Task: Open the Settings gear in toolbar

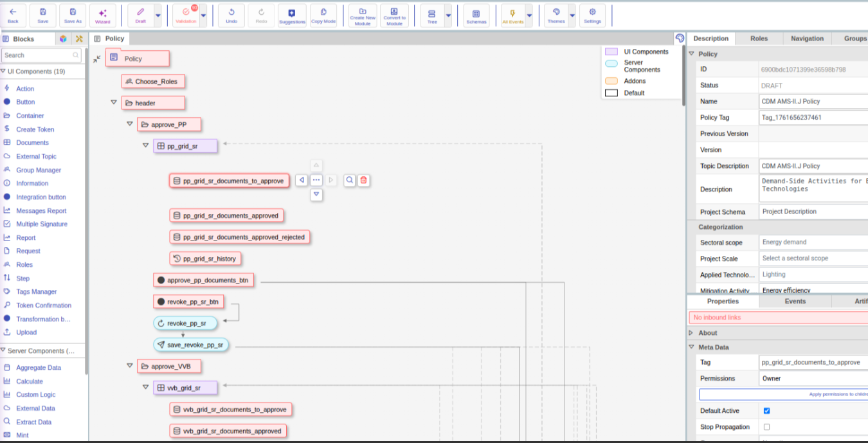Action: 592,15
